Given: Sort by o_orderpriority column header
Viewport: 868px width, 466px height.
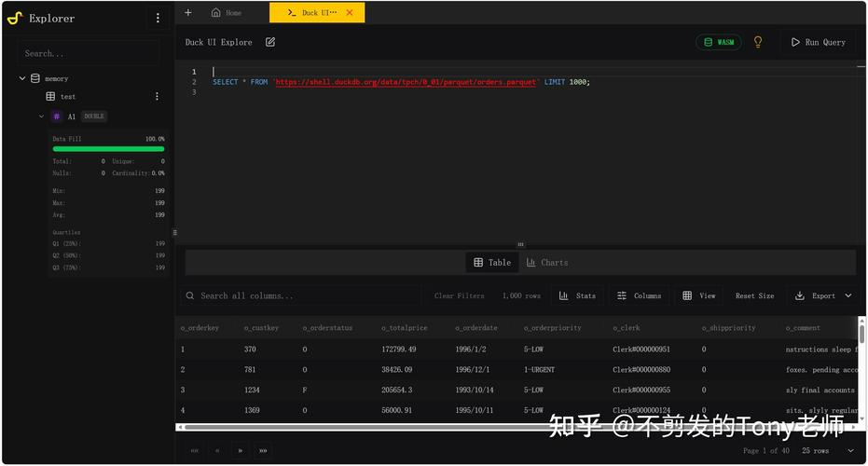Looking at the screenshot, I should coord(553,328).
